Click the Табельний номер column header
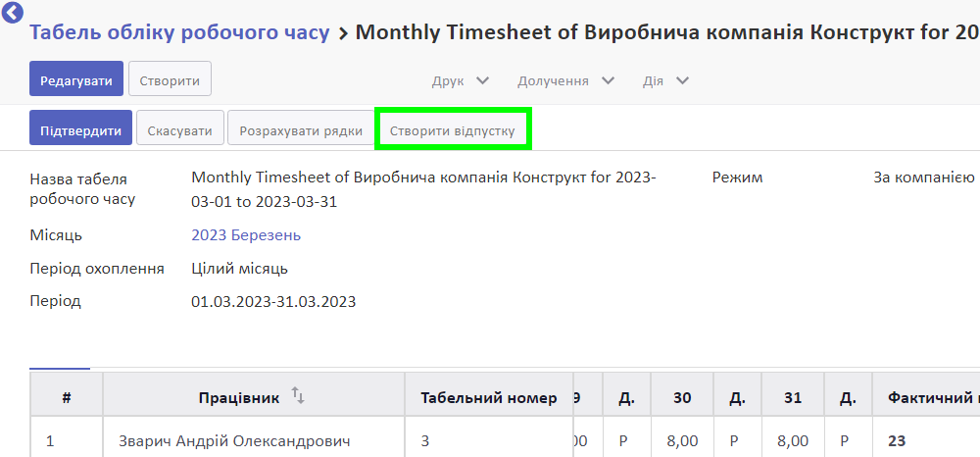980x457 pixels. 488,397
